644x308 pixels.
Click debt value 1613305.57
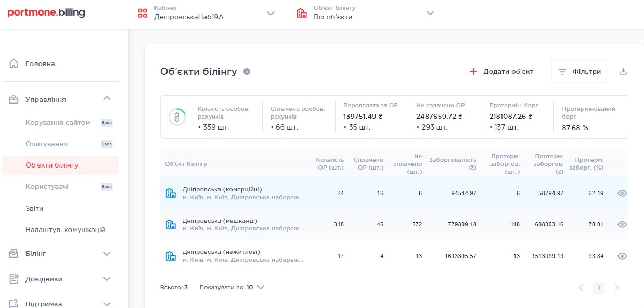460,256
